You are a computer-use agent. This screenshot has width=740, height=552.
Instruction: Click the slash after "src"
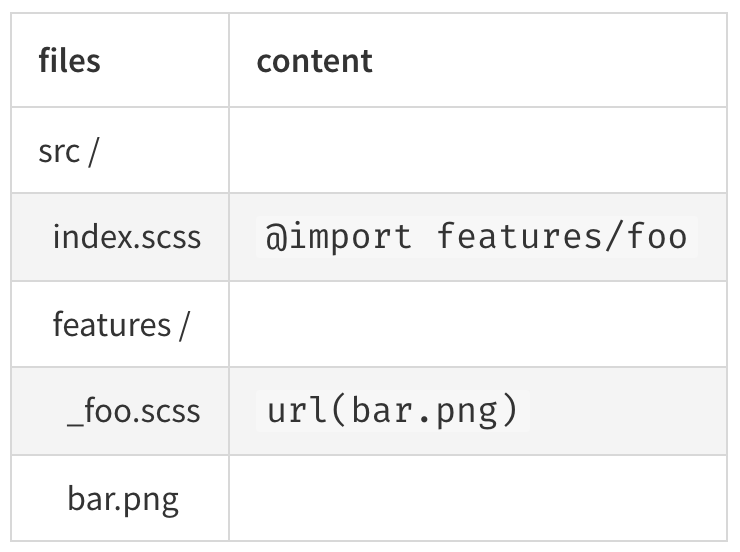click(x=92, y=152)
